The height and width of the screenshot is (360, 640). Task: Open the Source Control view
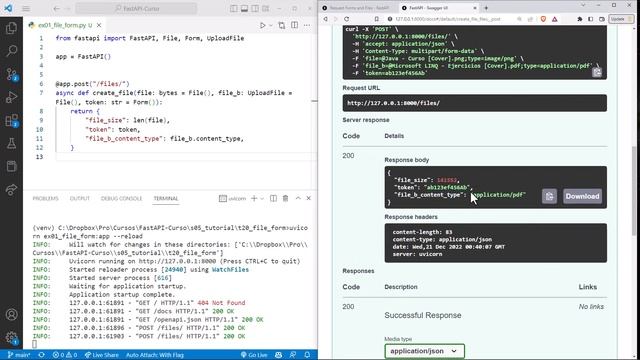point(11,74)
